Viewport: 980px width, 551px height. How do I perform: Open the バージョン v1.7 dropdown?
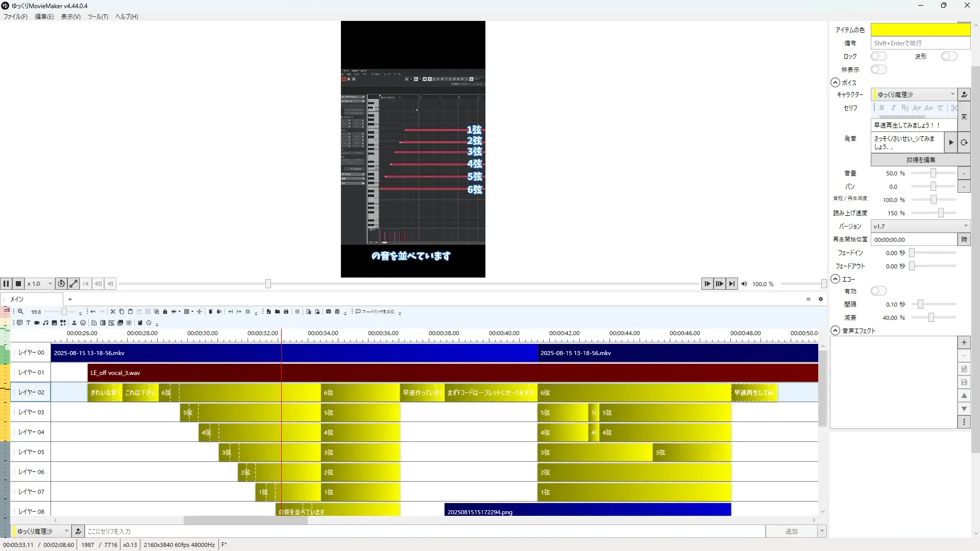pyautogui.click(x=920, y=226)
